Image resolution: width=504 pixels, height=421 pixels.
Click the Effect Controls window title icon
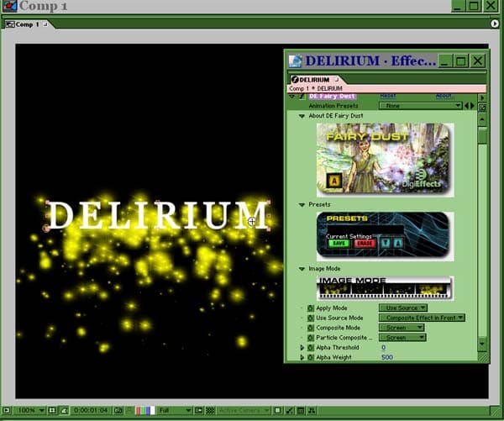coord(295,61)
